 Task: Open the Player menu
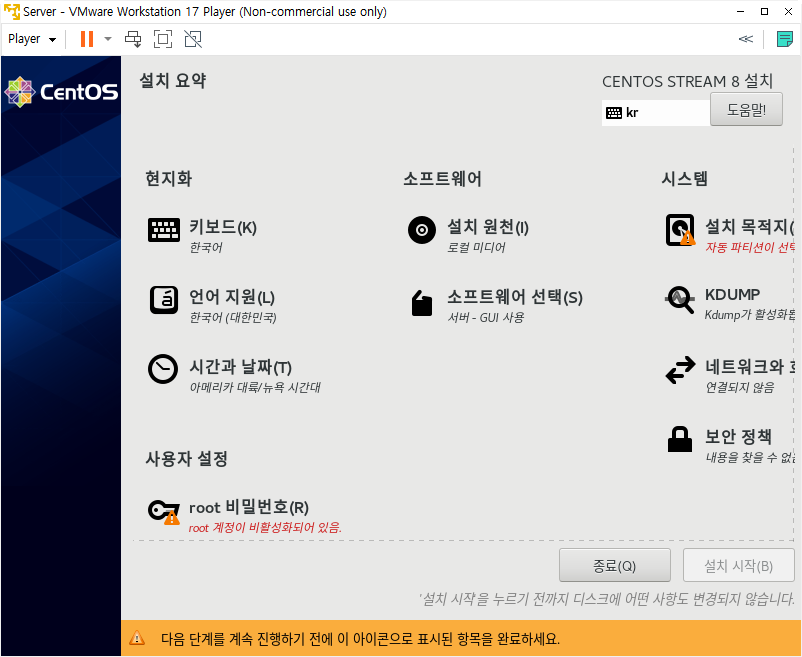coord(32,39)
